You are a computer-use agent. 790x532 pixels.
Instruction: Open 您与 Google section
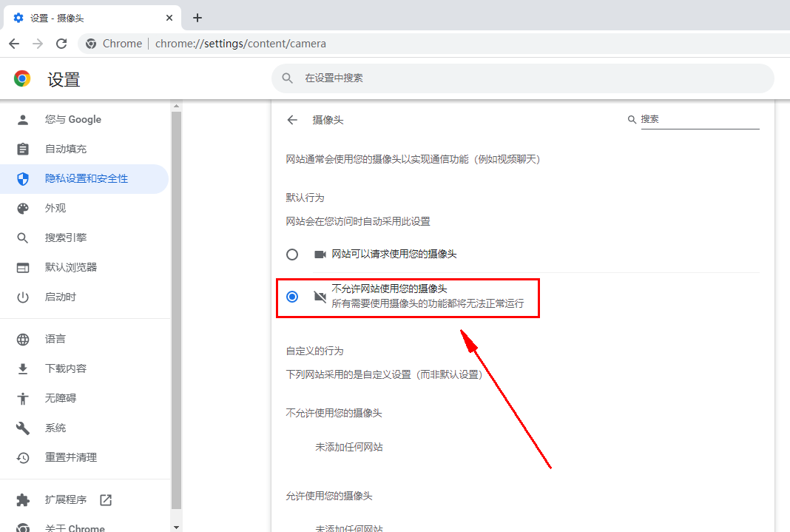pos(84,119)
